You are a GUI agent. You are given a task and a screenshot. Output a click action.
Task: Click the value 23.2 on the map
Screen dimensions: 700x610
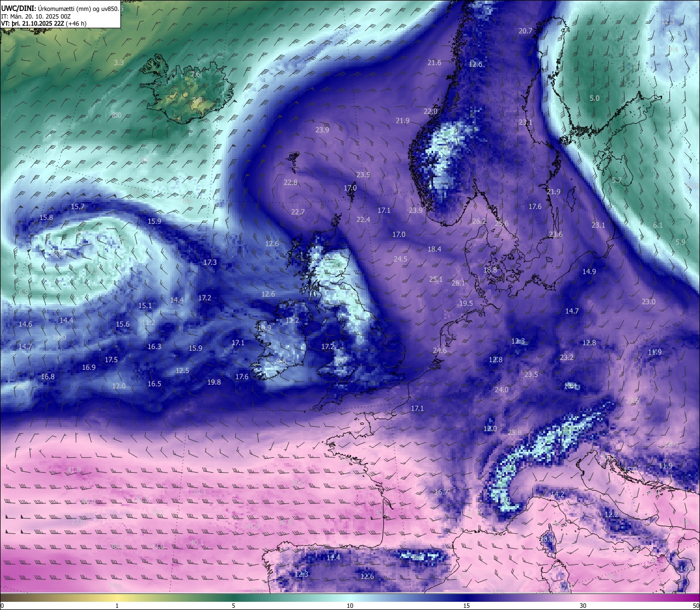567,357
